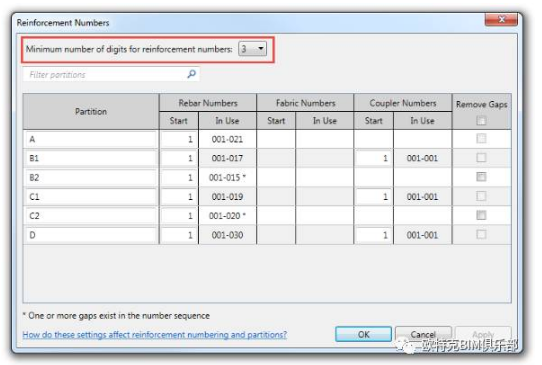This screenshot has height=365, width=542.
Task: Click the Remove Gaps header label
Action: (482, 104)
